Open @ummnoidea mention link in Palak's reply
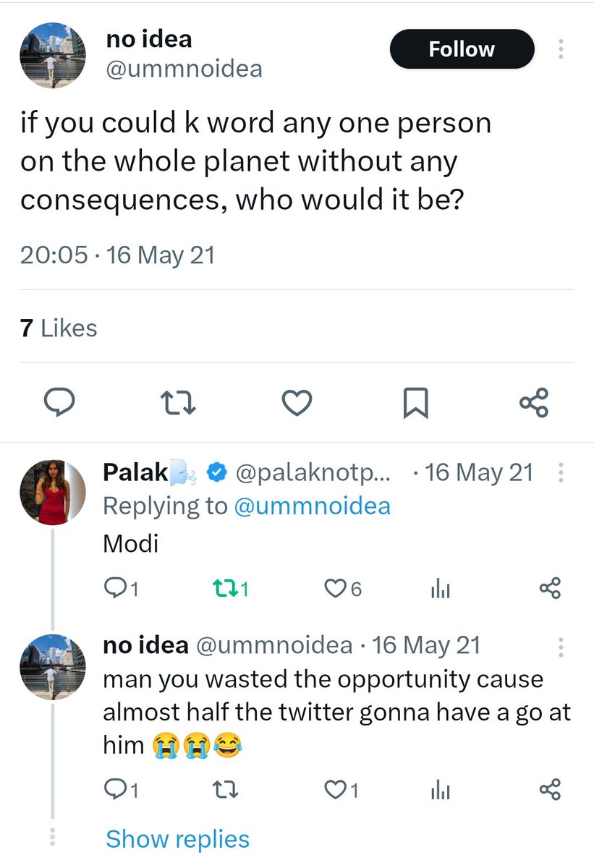The width and height of the screenshot is (594, 868). click(312, 506)
